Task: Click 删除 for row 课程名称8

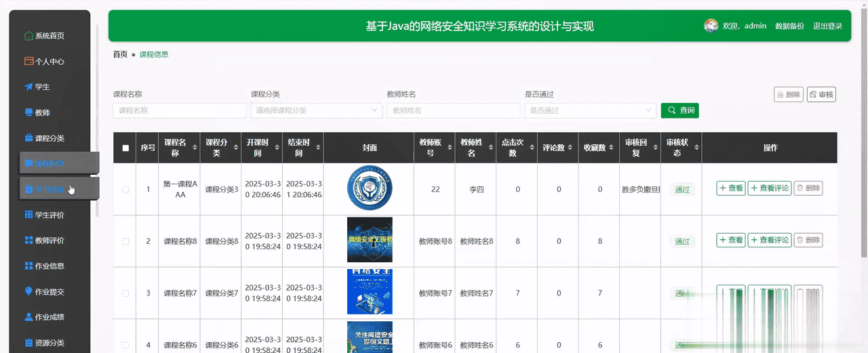Action: click(x=808, y=240)
